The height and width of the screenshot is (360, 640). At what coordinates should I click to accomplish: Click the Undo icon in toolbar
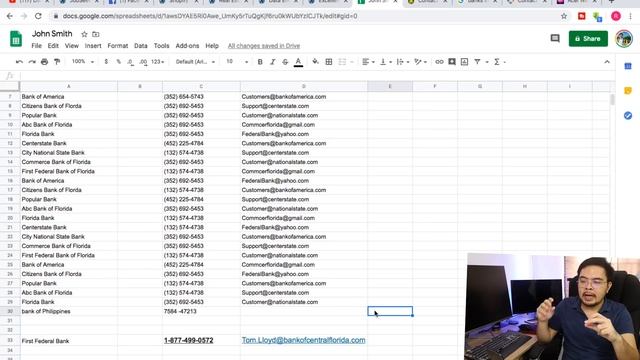[x=19, y=62]
